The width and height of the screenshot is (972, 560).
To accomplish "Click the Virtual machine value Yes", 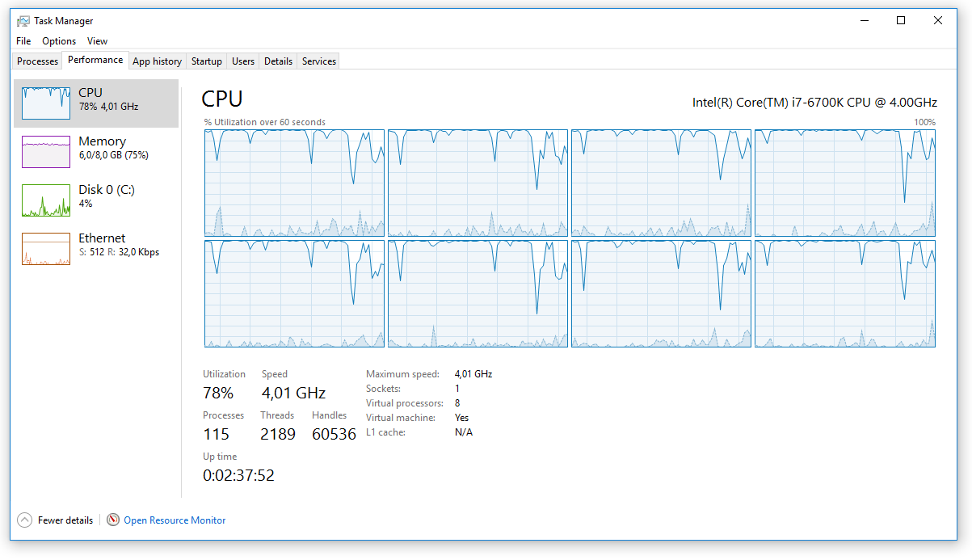I will tap(462, 418).
